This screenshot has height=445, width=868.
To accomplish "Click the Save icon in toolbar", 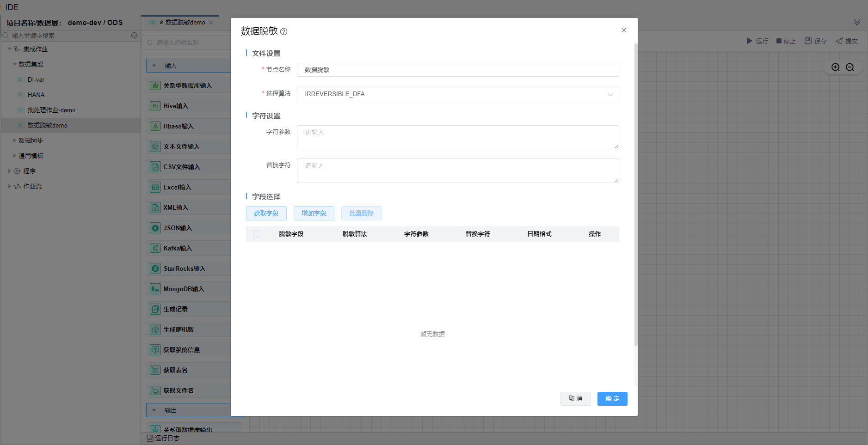I will click(x=808, y=41).
